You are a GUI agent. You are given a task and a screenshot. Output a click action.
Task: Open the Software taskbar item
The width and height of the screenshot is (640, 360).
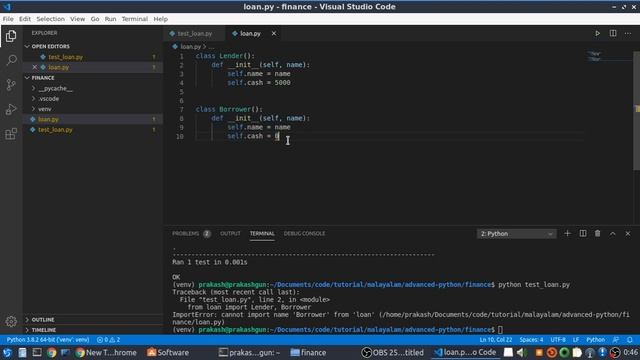coord(168,353)
